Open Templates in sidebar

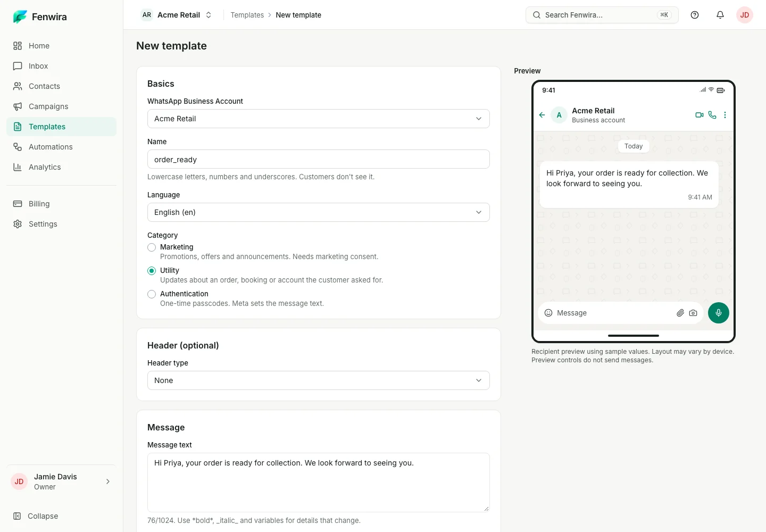point(62,127)
